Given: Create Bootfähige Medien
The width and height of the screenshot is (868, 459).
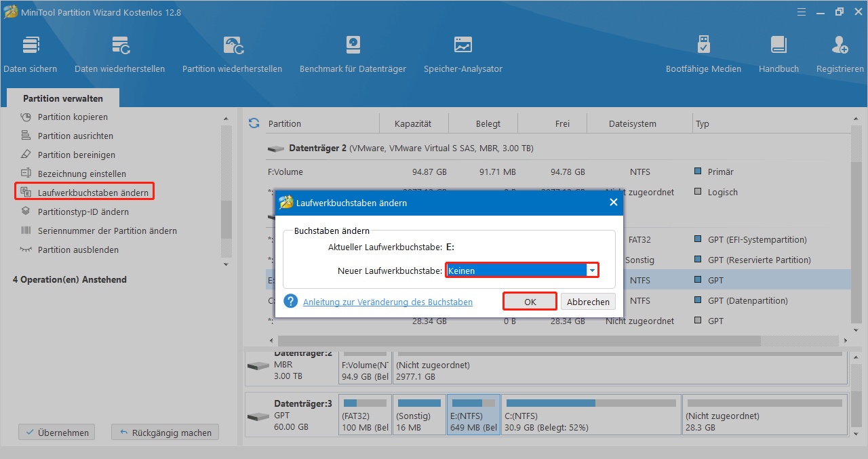Looking at the screenshot, I should [x=703, y=54].
